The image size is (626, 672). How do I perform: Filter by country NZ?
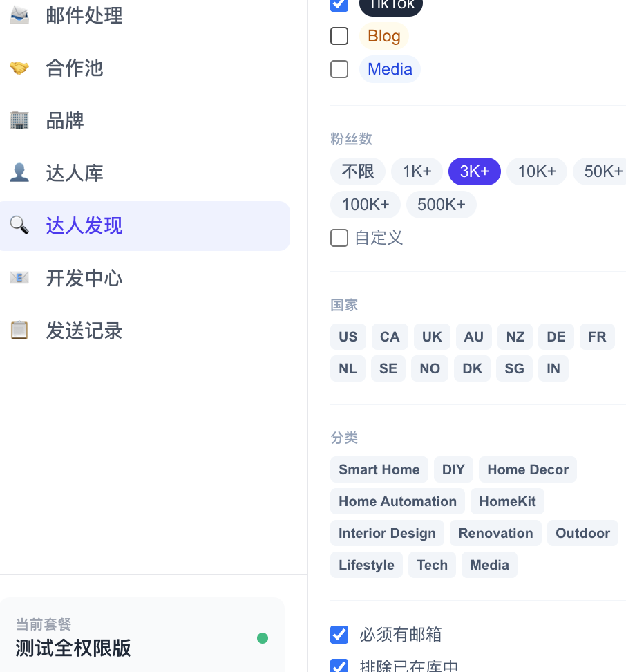(x=515, y=337)
